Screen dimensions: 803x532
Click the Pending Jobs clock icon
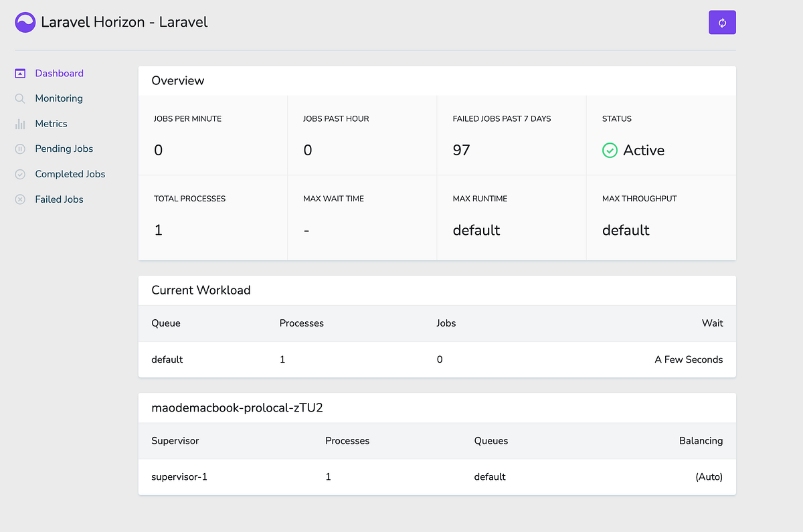[x=21, y=149]
